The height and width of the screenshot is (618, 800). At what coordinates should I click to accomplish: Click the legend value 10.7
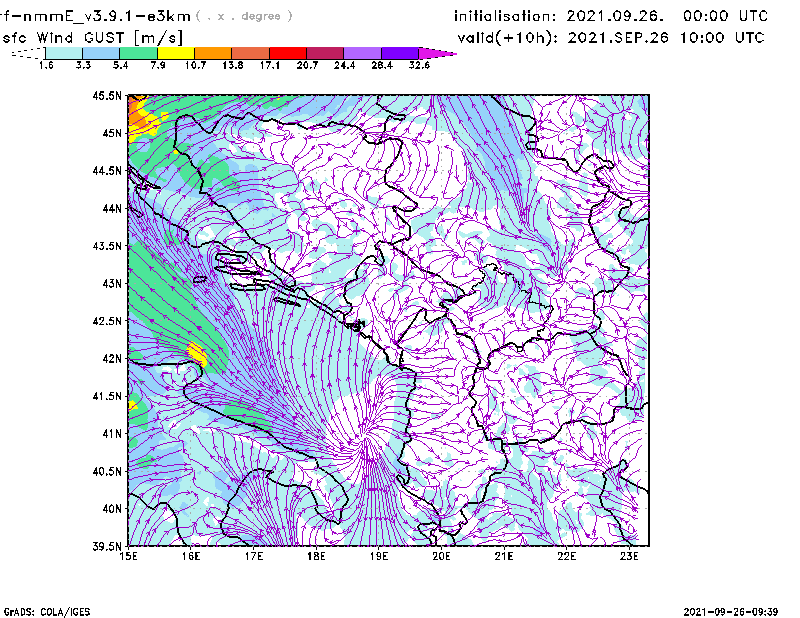tap(195, 65)
